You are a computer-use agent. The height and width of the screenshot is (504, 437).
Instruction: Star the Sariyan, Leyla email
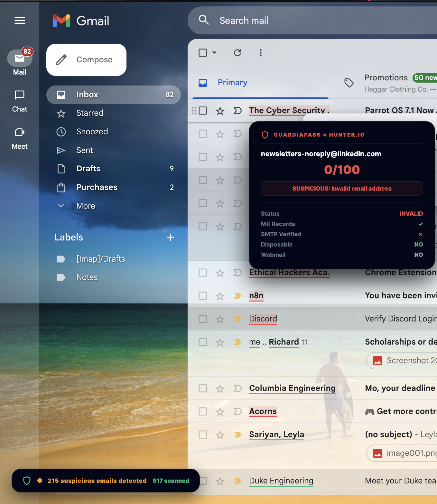click(220, 435)
